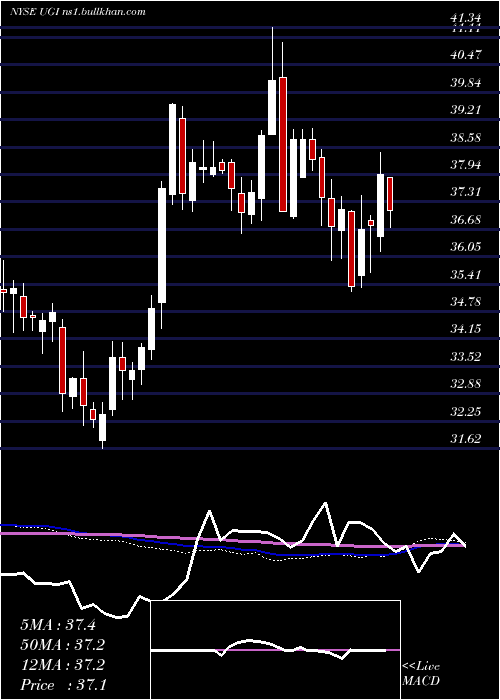Click the 34.78 price axis label

point(466,302)
